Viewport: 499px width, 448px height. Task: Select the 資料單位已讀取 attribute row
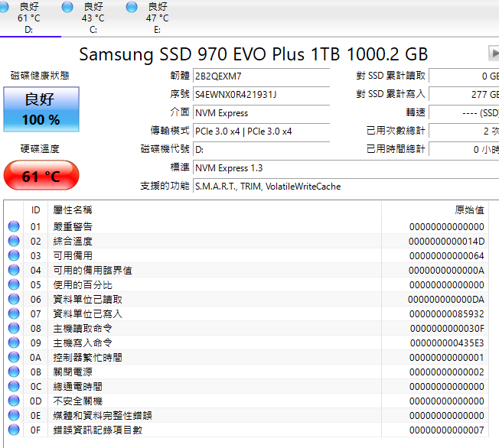tap(246, 299)
